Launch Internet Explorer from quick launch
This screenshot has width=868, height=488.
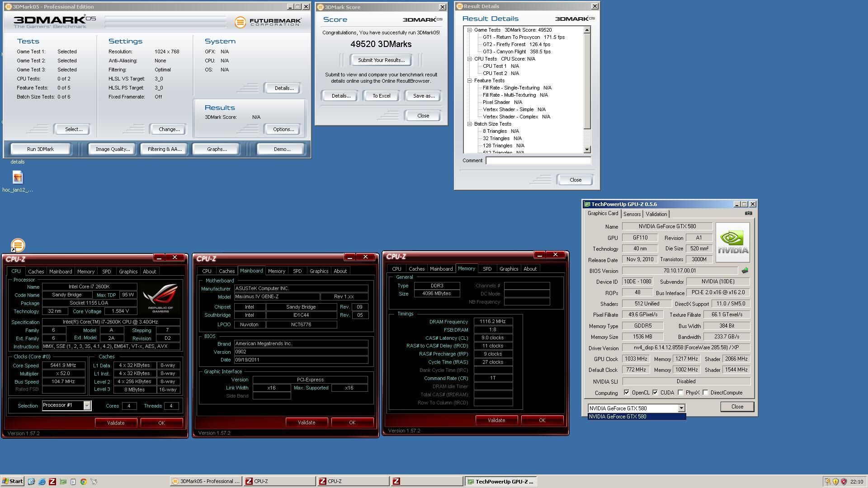(42, 482)
